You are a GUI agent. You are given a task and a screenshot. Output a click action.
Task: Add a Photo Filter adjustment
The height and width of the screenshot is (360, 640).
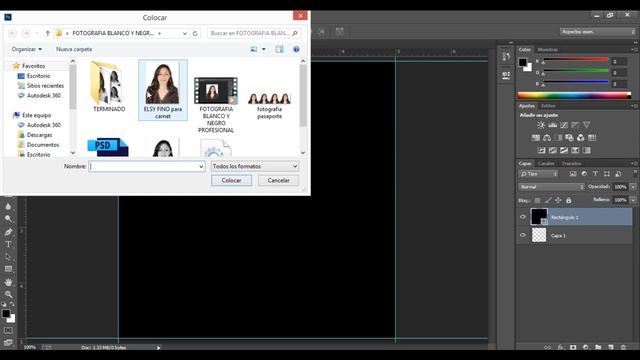click(569, 138)
